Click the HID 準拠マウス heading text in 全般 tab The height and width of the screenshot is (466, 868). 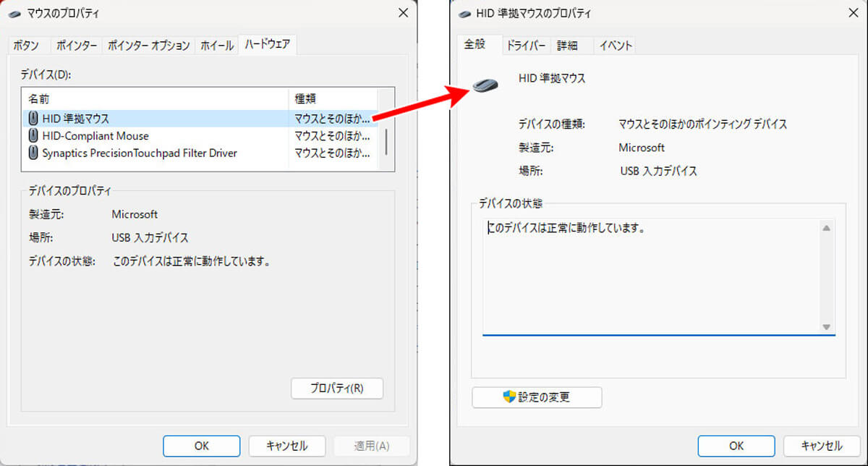click(x=552, y=78)
